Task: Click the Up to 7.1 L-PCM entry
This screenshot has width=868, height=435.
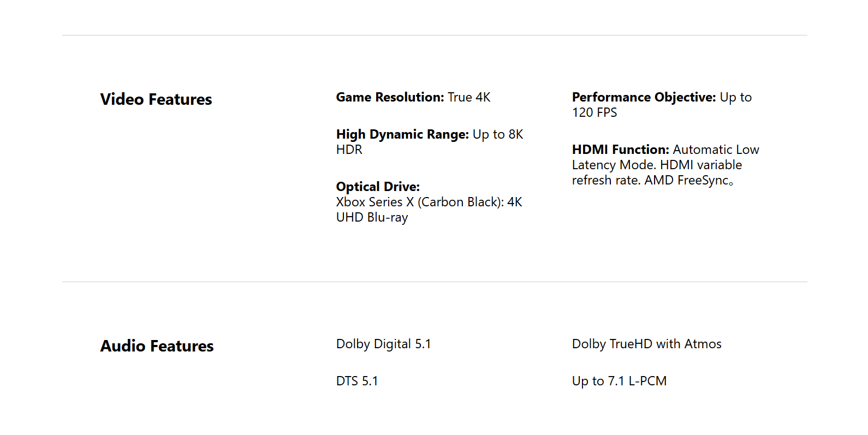Action: [619, 381]
